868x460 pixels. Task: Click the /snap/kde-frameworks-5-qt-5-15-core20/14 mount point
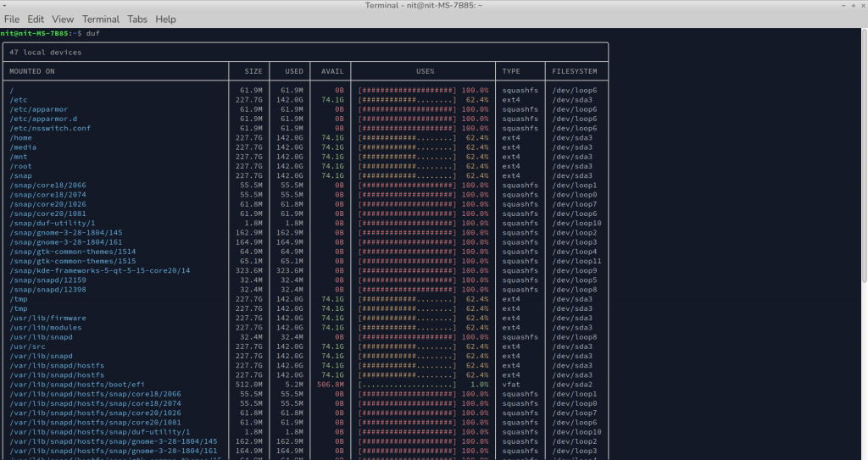coord(100,270)
